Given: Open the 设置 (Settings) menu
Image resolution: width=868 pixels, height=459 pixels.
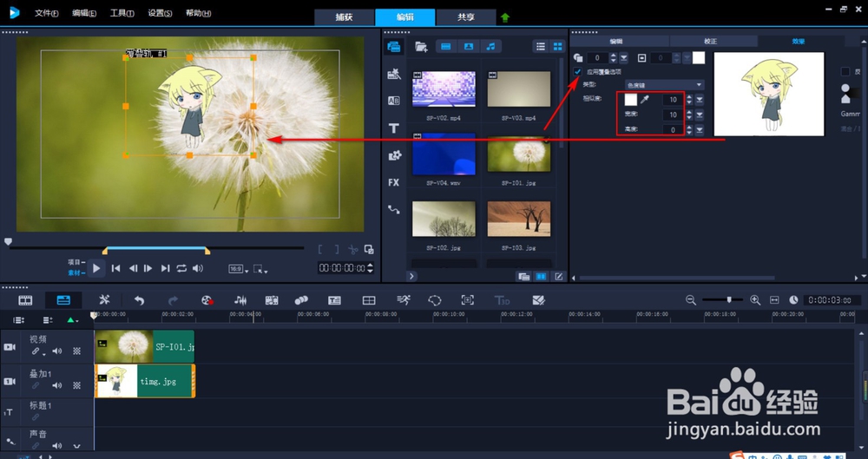Looking at the screenshot, I should 160,13.
